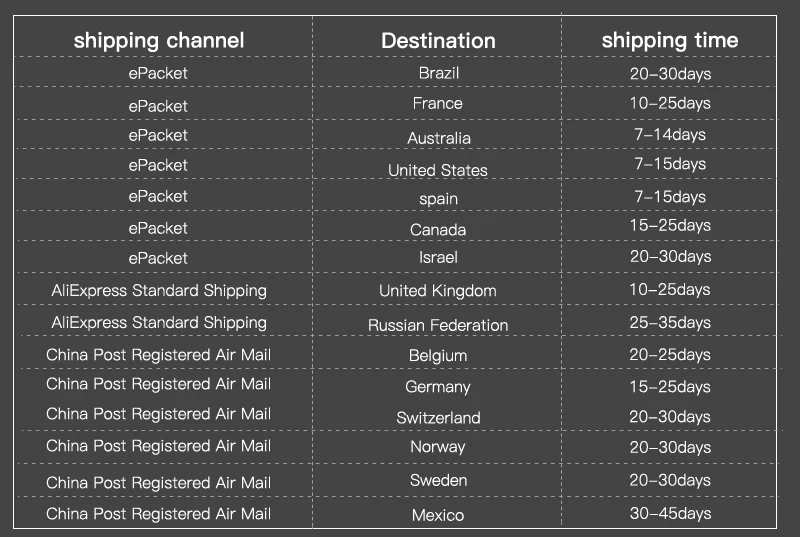This screenshot has height=537, width=800.
Task: Click the 'Destination' column header
Action: tap(438, 41)
